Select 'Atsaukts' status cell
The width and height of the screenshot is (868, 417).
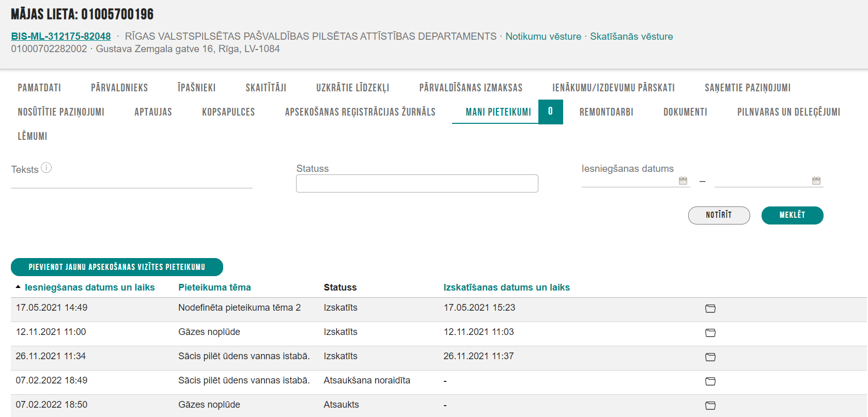click(x=341, y=405)
